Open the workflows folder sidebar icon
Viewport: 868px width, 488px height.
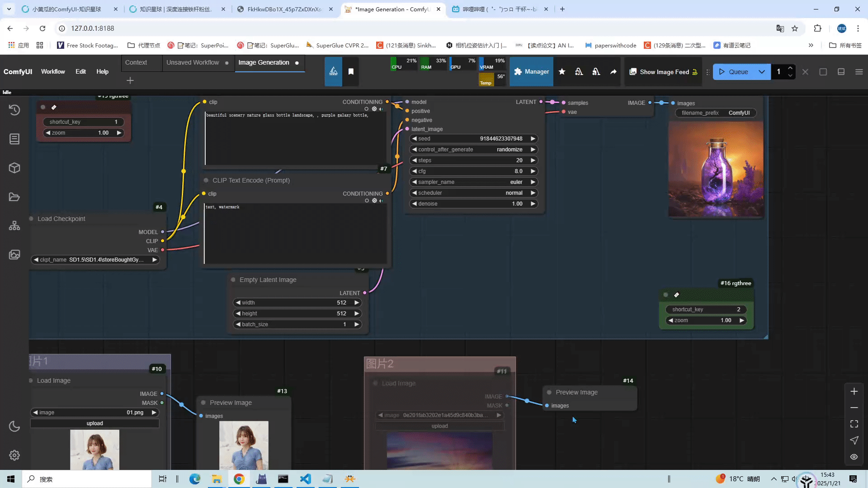click(x=14, y=197)
